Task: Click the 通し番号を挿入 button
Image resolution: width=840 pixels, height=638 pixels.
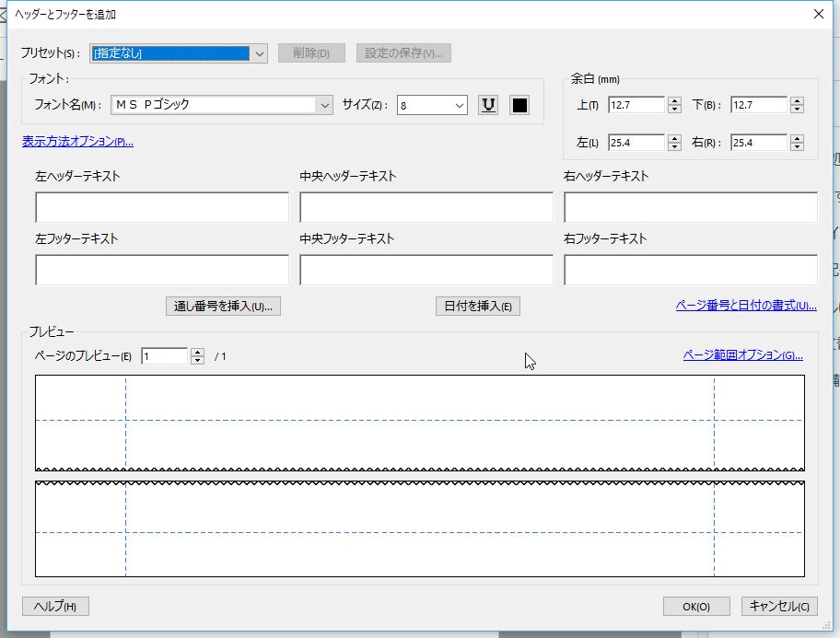Action: click(224, 307)
